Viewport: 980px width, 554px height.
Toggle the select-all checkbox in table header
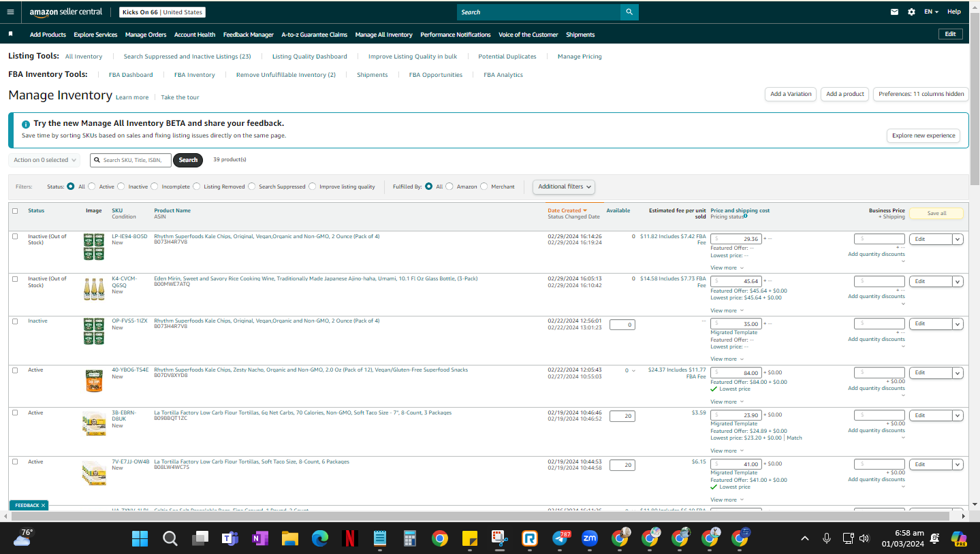pyautogui.click(x=15, y=211)
